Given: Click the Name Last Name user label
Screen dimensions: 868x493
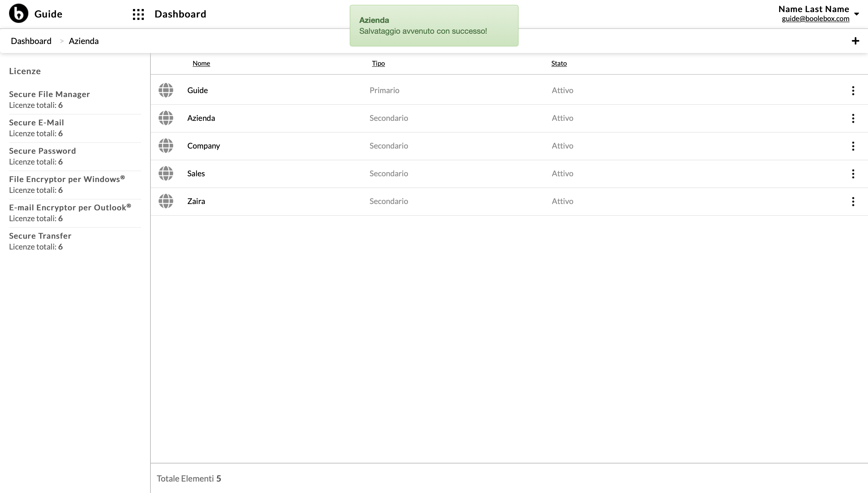Looking at the screenshot, I should click(813, 9).
